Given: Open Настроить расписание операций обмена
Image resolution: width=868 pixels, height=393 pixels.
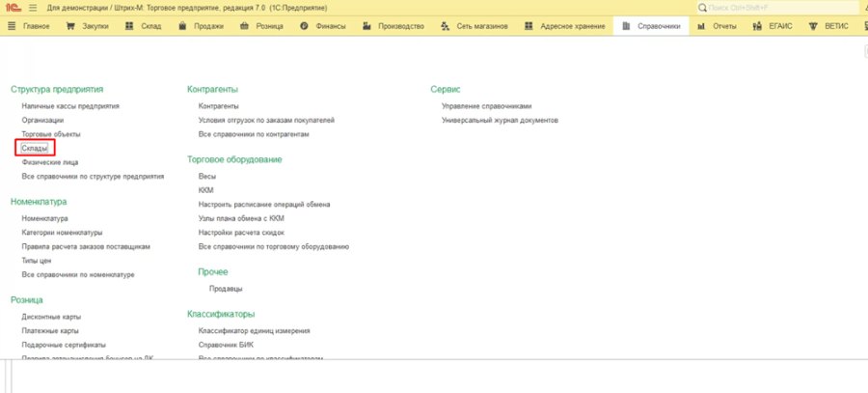Looking at the screenshot, I should tap(264, 204).
